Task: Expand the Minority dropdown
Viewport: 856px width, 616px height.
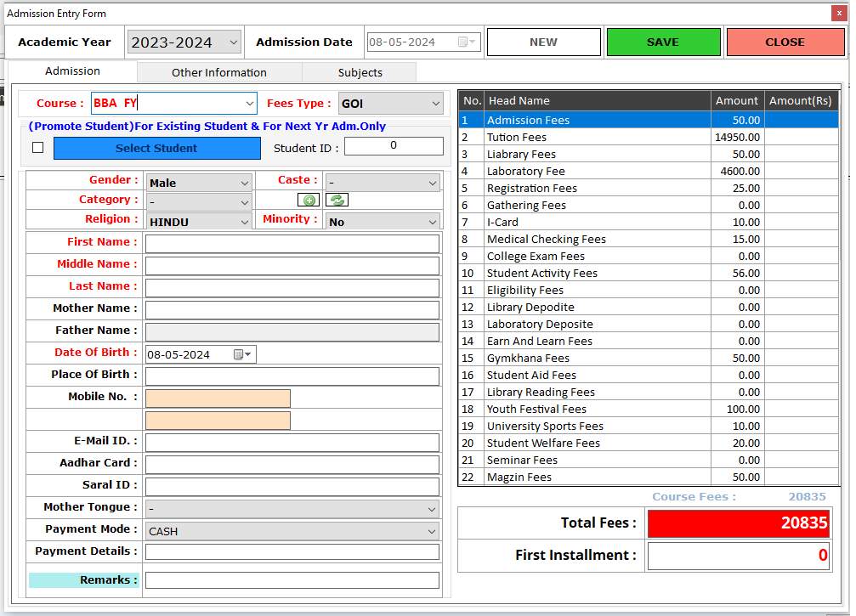Action: click(x=432, y=222)
